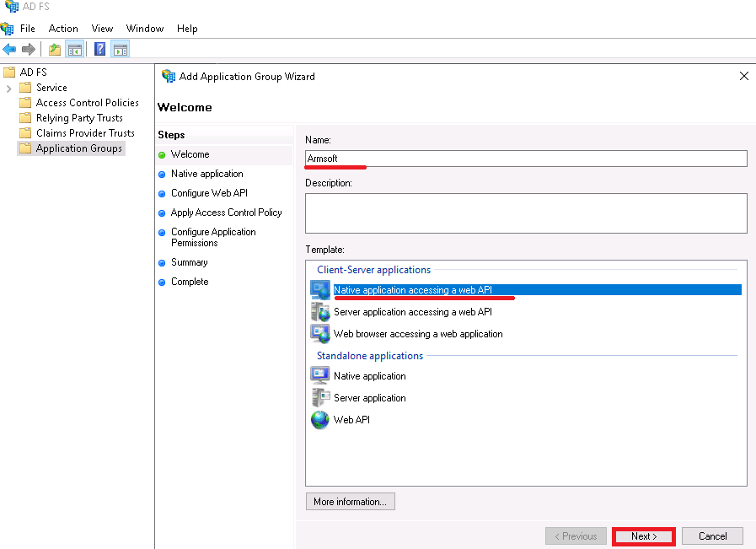The image size is (756, 549).
Task: Click the Up one level folder icon
Action: tap(55, 49)
